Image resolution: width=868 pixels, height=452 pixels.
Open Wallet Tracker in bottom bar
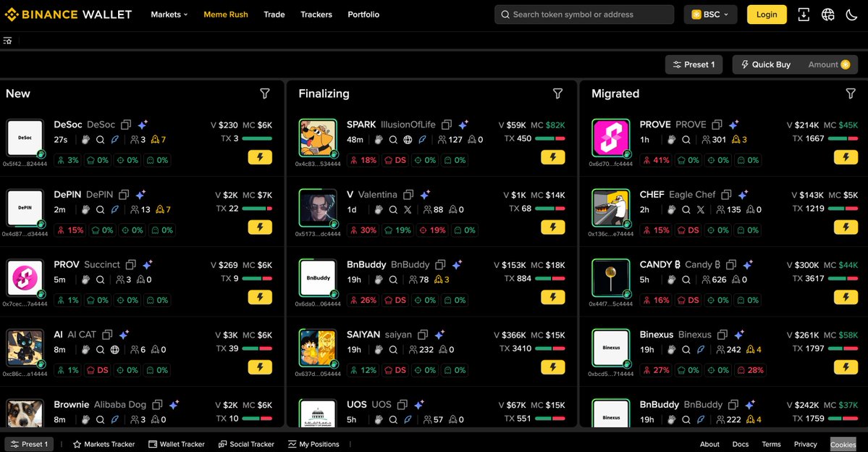(x=177, y=444)
